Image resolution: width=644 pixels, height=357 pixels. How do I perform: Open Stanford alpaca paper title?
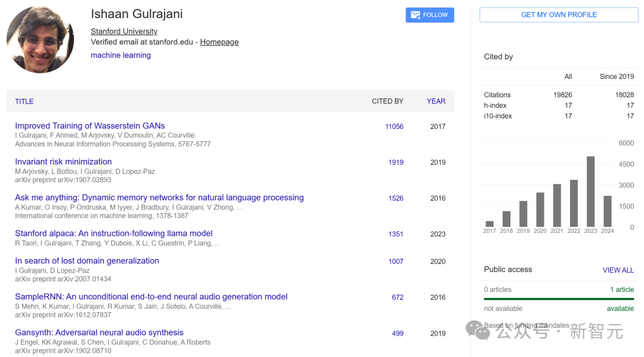click(114, 233)
